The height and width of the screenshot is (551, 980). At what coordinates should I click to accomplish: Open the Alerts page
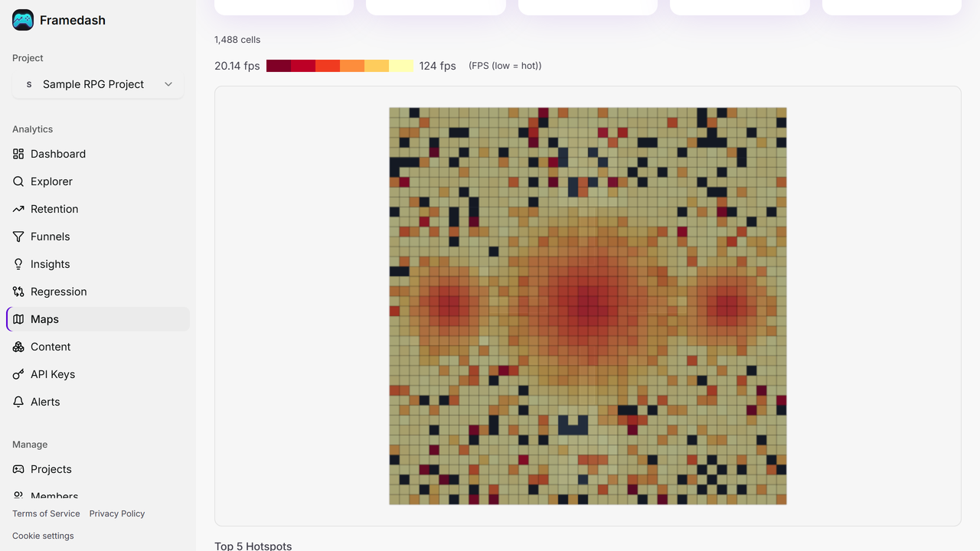tap(98, 402)
